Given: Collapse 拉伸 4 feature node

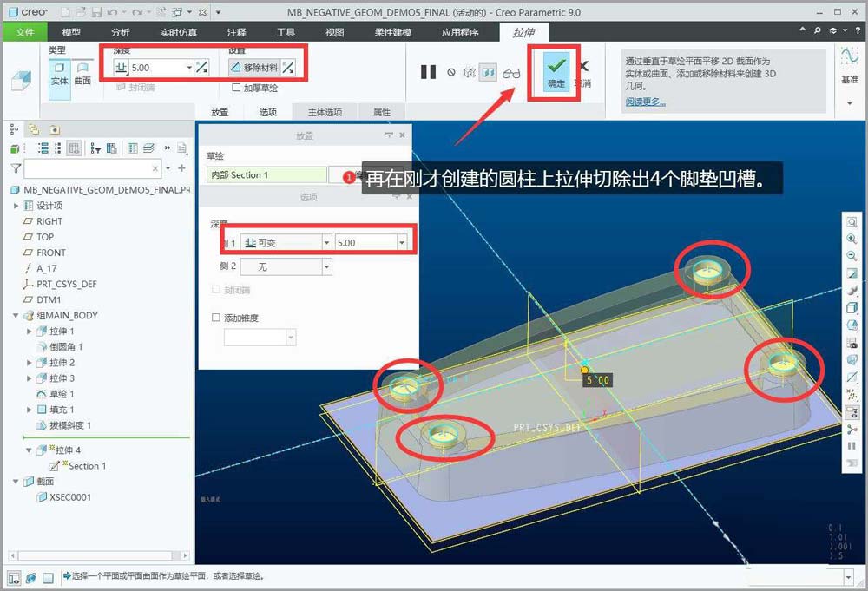Looking at the screenshot, I should point(30,450).
